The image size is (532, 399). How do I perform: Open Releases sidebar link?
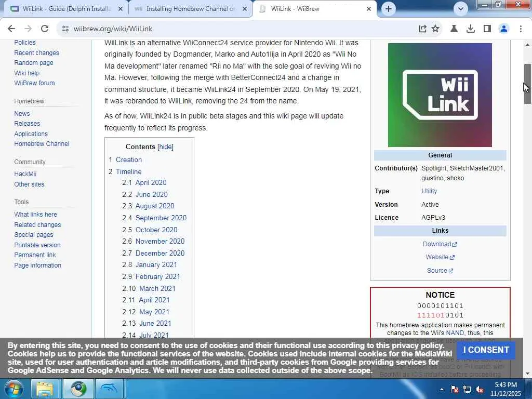coord(27,124)
